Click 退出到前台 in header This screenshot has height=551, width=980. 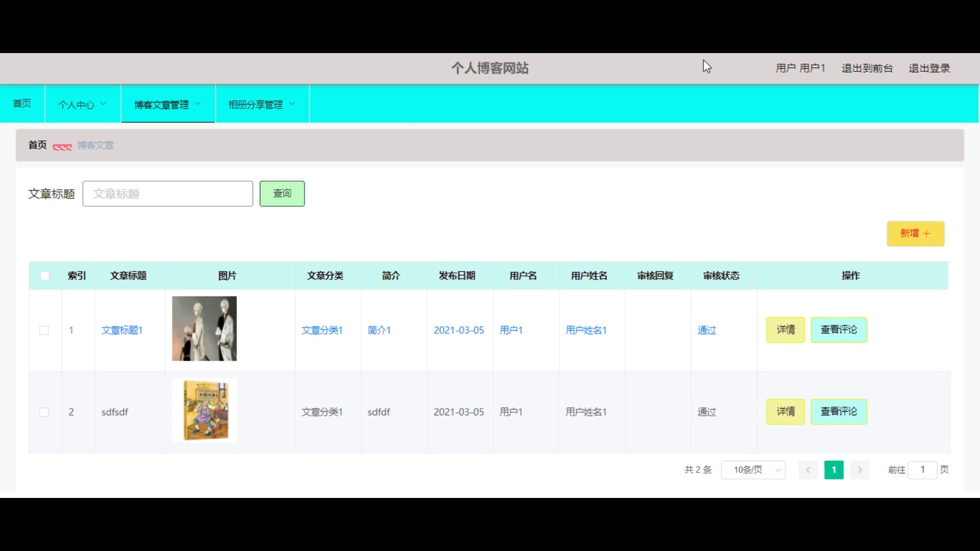(x=867, y=68)
